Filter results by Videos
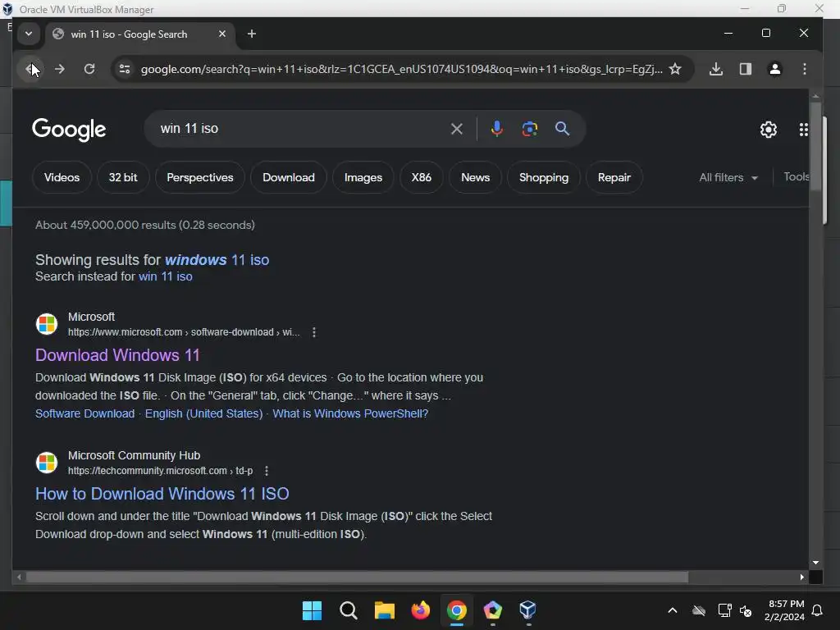 [x=62, y=177]
